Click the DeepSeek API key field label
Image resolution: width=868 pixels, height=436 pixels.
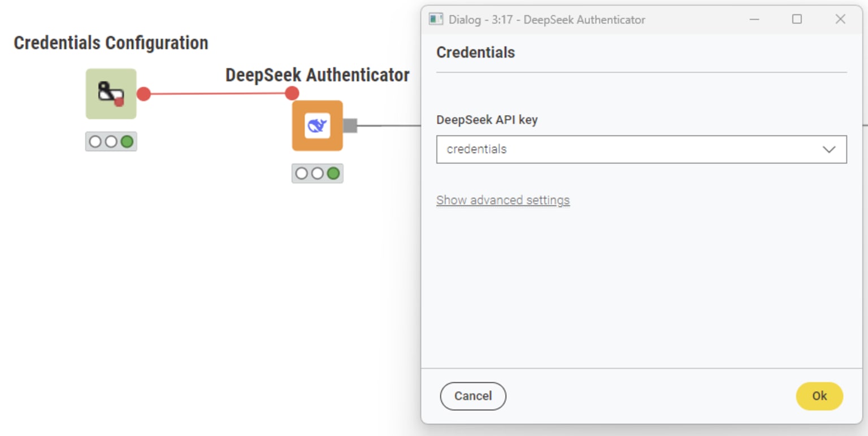487,120
